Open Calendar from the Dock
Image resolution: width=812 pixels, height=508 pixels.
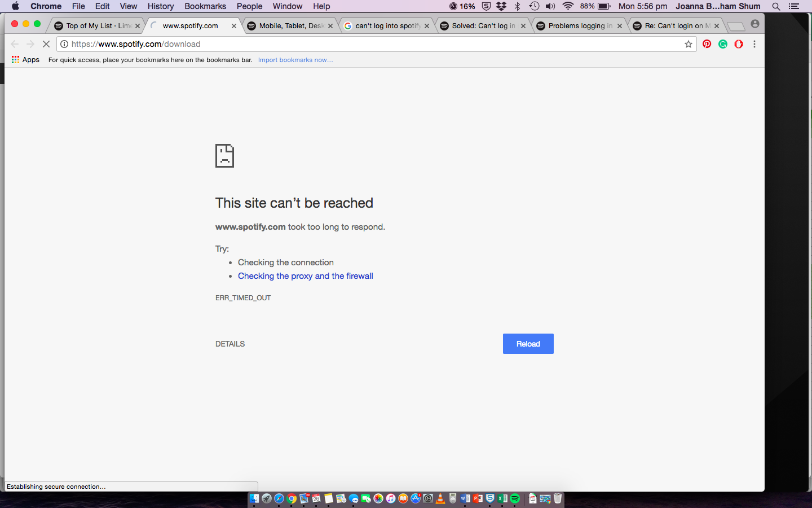click(316, 498)
